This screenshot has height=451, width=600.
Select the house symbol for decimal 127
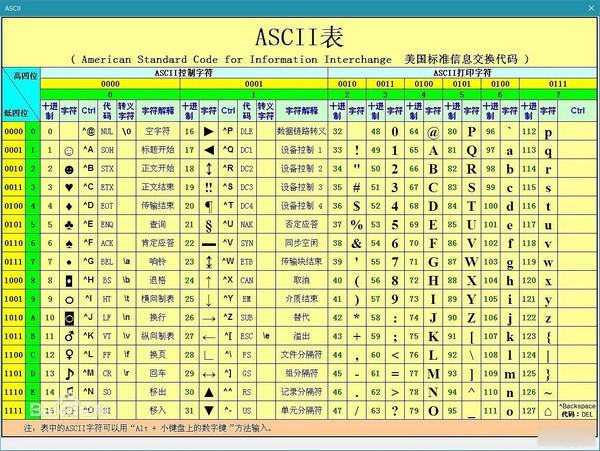[x=547, y=410]
